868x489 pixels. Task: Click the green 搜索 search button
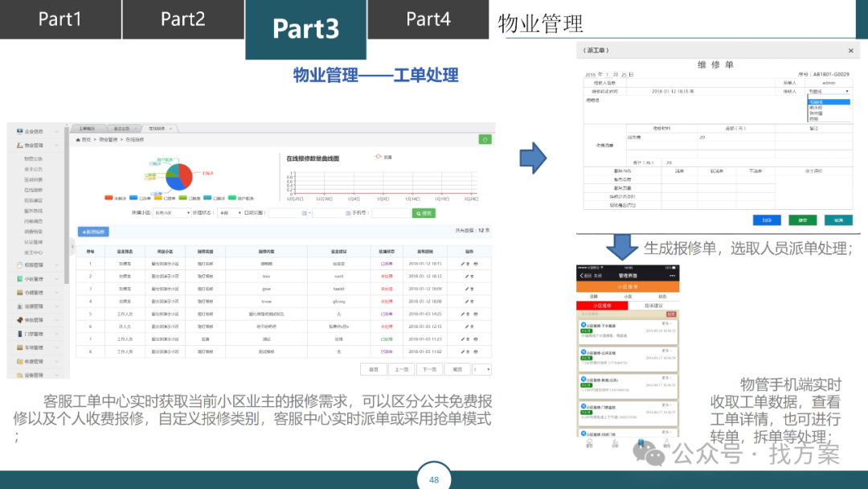coord(424,213)
